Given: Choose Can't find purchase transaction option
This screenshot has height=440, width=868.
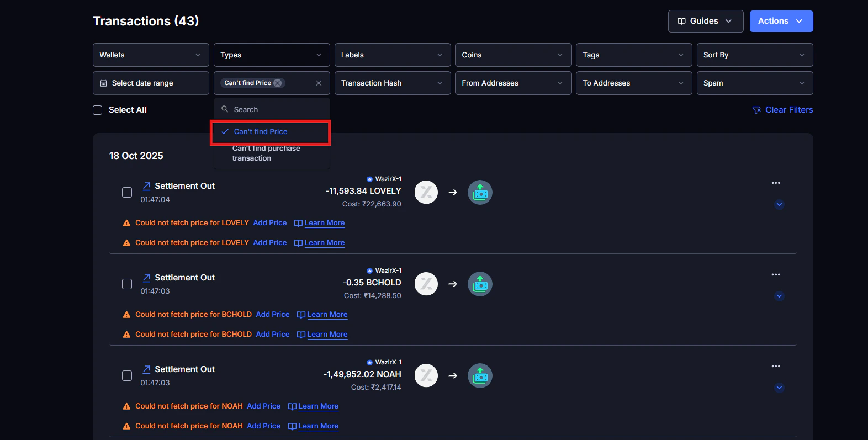Looking at the screenshot, I should click(272, 153).
